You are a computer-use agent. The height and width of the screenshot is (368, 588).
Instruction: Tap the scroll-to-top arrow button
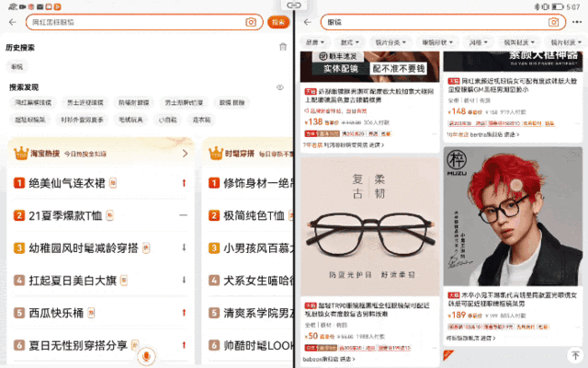(574, 355)
